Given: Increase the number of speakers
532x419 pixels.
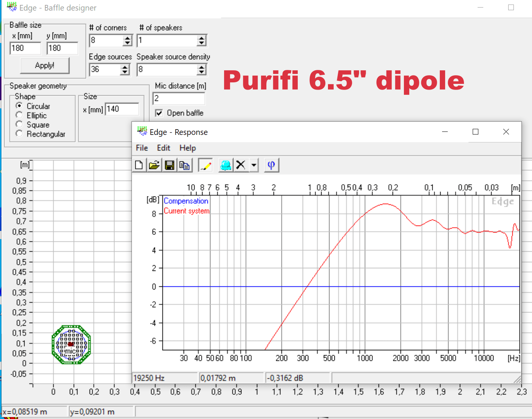Looking at the screenshot, I should tap(202, 38).
